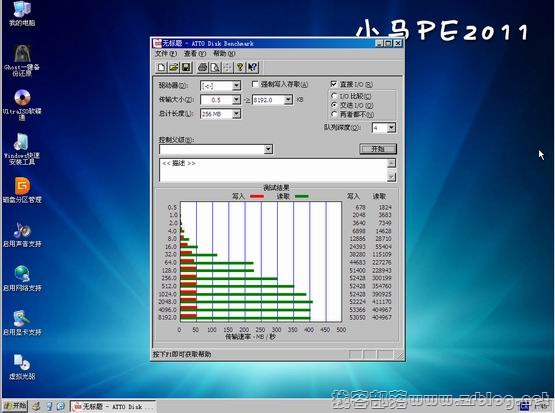Click the Start benchmark button
Image resolution: width=555 pixels, height=413 pixels.
coord(378,149)
